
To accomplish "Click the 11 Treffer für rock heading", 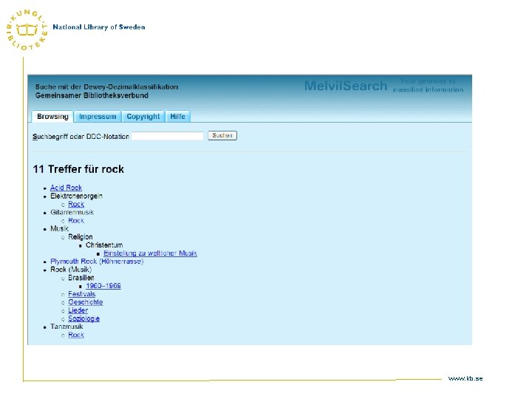I will 78,169.
